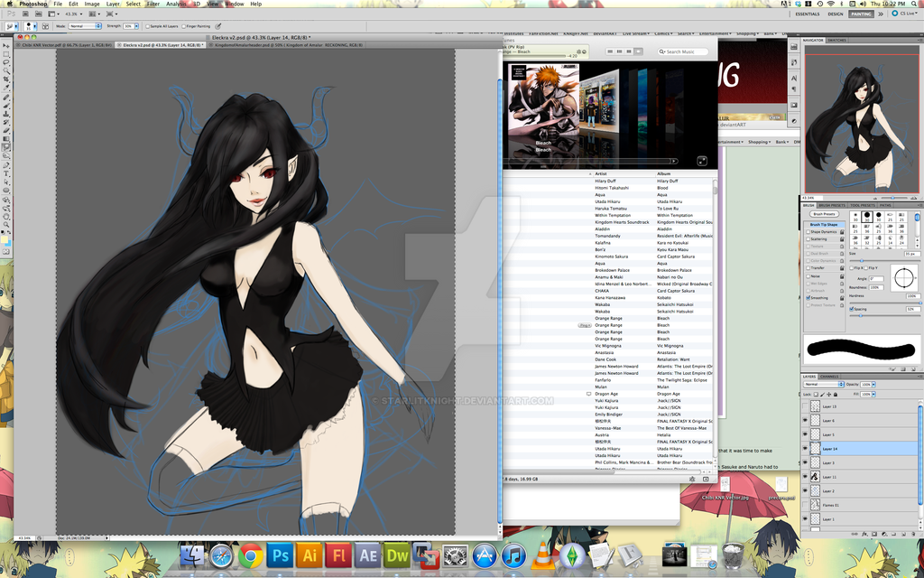This screenshot has width=924, height=578.
Task: Open layer Fill dropdown arrow
Action: point(873,394)
